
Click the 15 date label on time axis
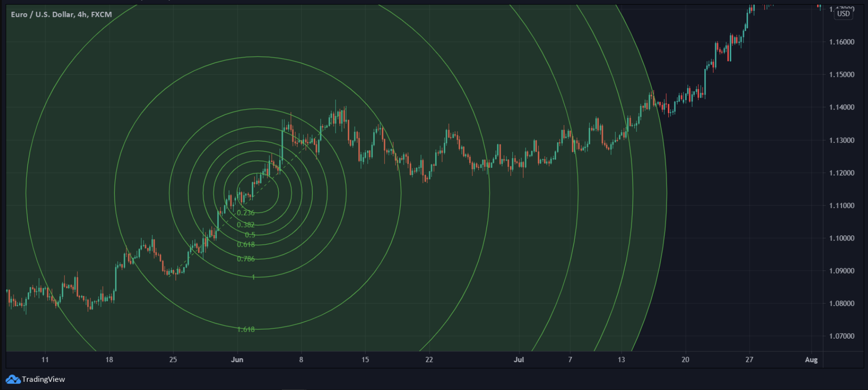click(x=365, y=360)
